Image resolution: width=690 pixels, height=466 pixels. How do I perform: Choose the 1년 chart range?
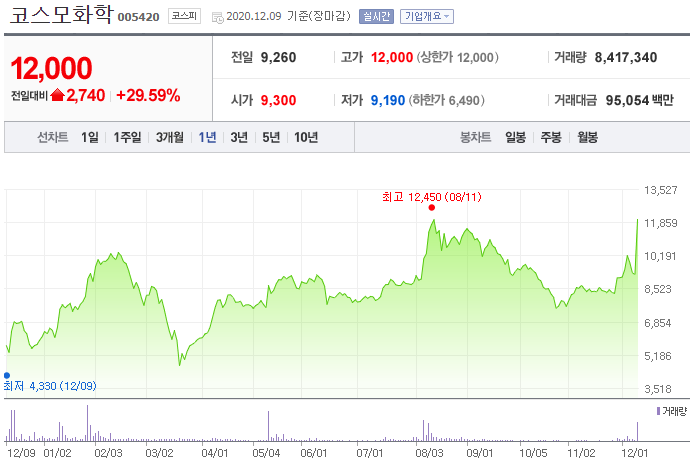[207, 137]
